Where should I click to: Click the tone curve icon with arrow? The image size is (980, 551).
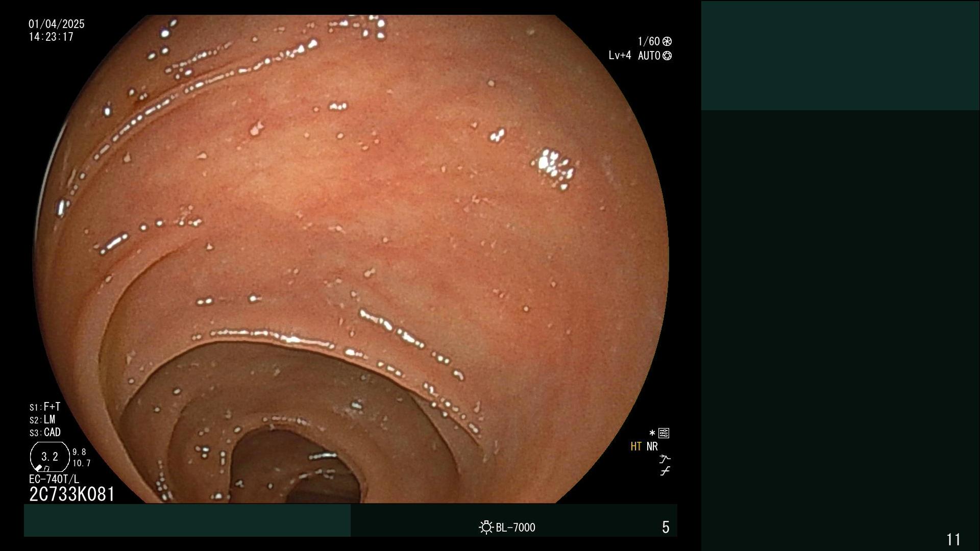pos(665,459)
